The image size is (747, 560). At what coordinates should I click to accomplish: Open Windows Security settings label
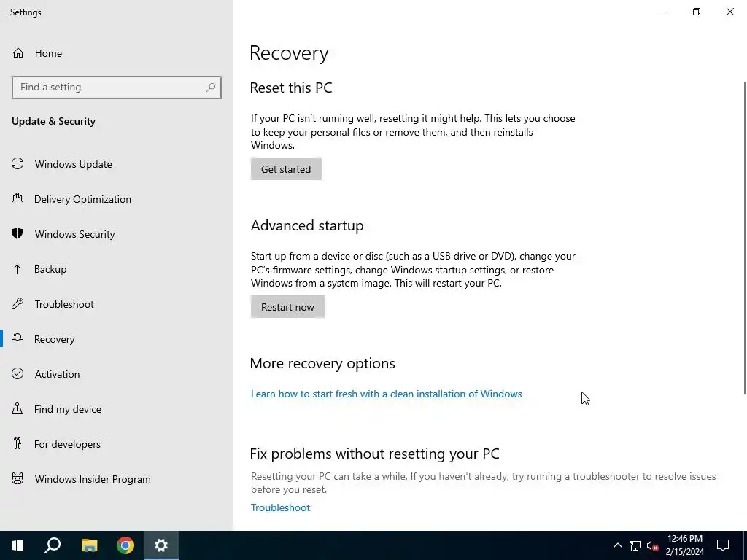(x=75, y=234)
